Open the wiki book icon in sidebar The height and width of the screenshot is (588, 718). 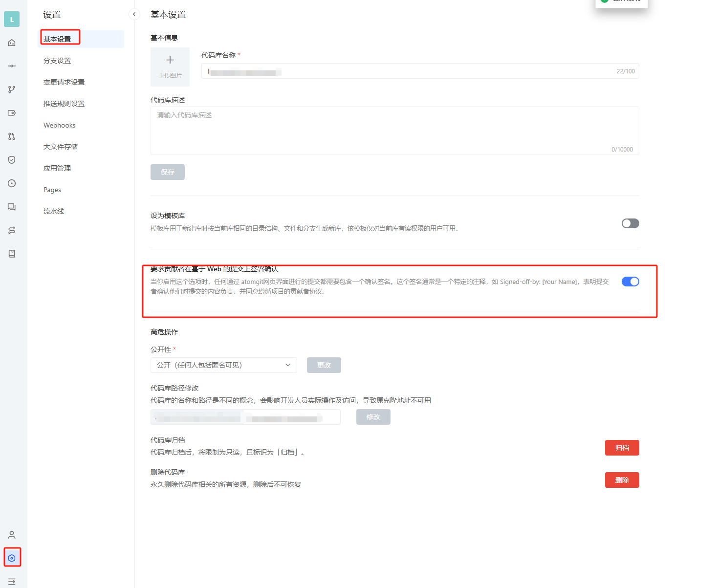[12, 254]
